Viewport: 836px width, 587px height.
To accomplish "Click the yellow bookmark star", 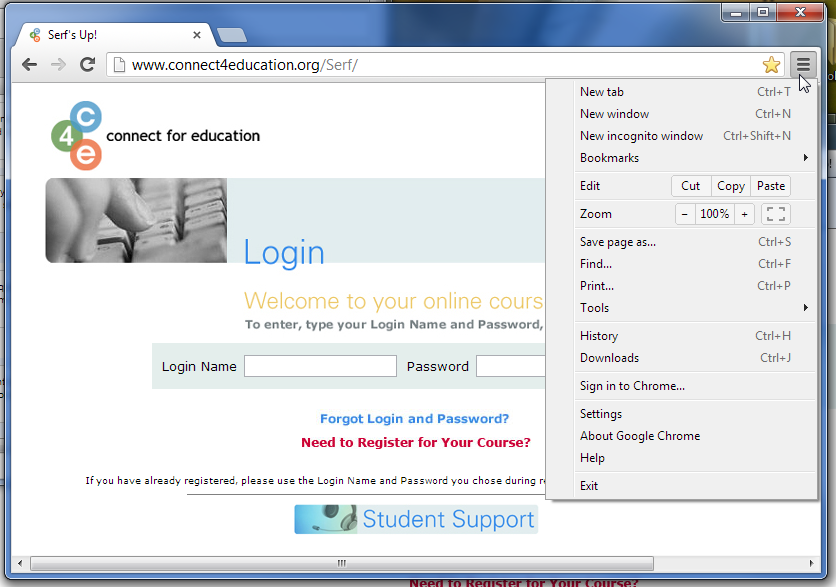I will click(771, 65).
